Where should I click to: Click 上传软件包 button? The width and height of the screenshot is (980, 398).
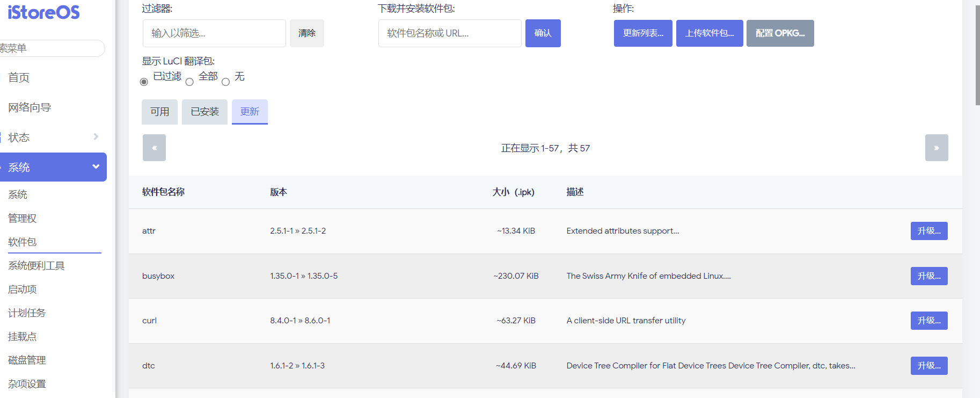coord(710,33)
